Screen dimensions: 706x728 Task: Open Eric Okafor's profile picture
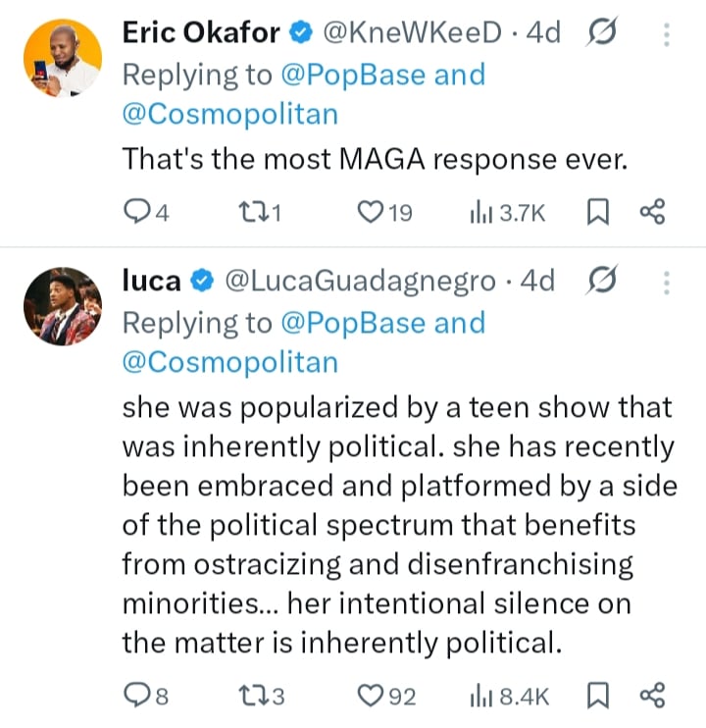(x=62, y=58)
